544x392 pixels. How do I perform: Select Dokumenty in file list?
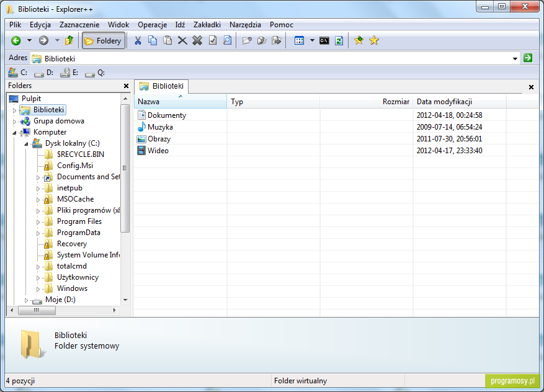(162, 115)
